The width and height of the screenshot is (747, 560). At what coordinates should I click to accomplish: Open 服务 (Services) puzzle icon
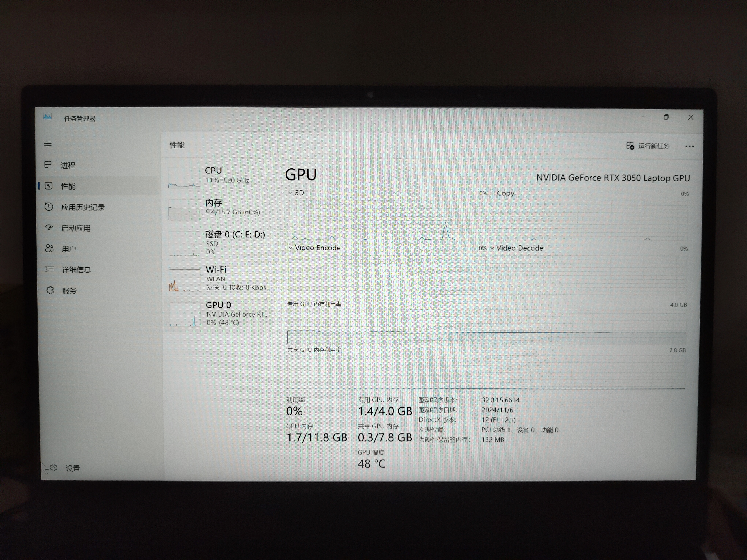pos(50,290)
